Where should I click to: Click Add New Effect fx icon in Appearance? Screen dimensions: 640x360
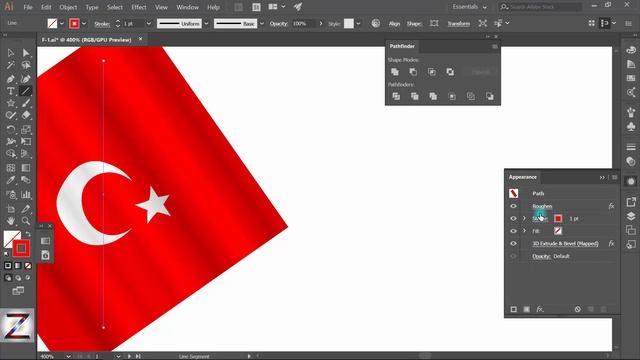tap(540, 309)
